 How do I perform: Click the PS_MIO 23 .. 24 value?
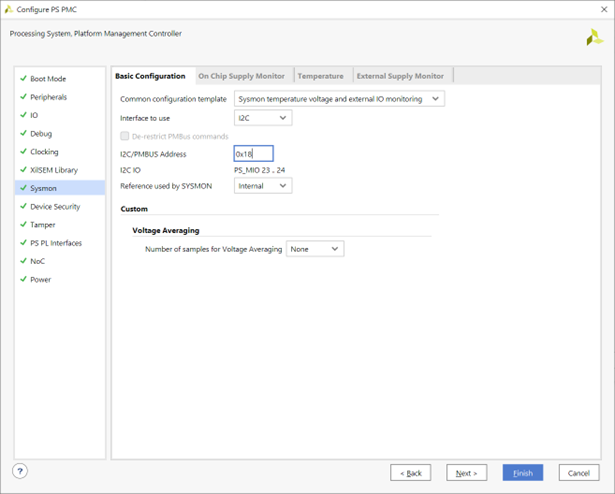click(x=260, y=170)
